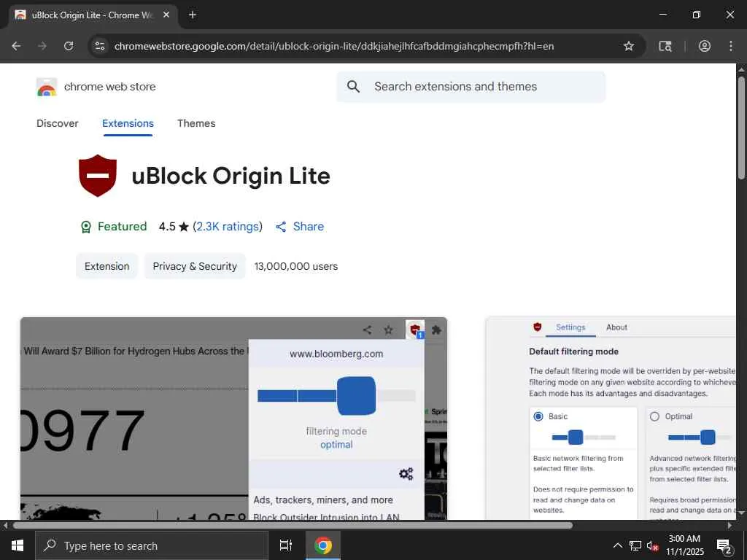Viewport: 747px width, 560px height.
Task: View site information icon in address bar
Action: tap(100, 46)
